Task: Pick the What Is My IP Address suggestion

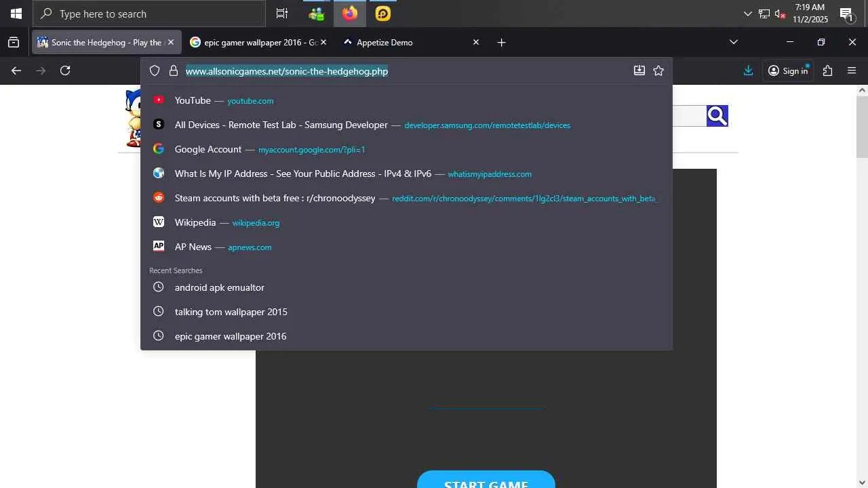Action: (x=406, y=174)
